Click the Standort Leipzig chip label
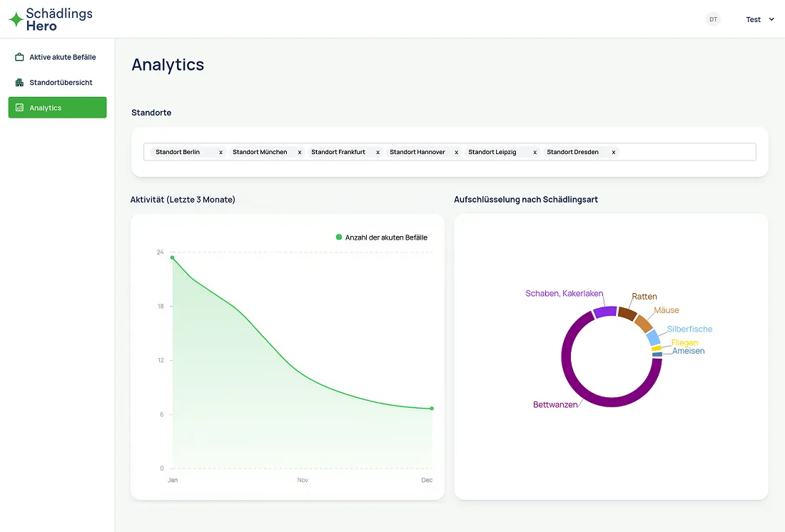This screenshot has height=532, width=785. tap(492, 152)
